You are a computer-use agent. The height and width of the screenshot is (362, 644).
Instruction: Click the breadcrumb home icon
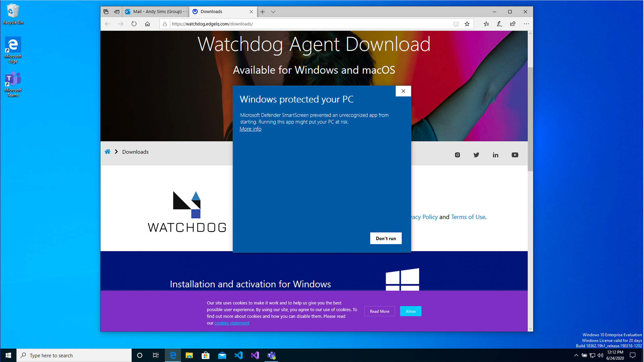pos(107,152)
